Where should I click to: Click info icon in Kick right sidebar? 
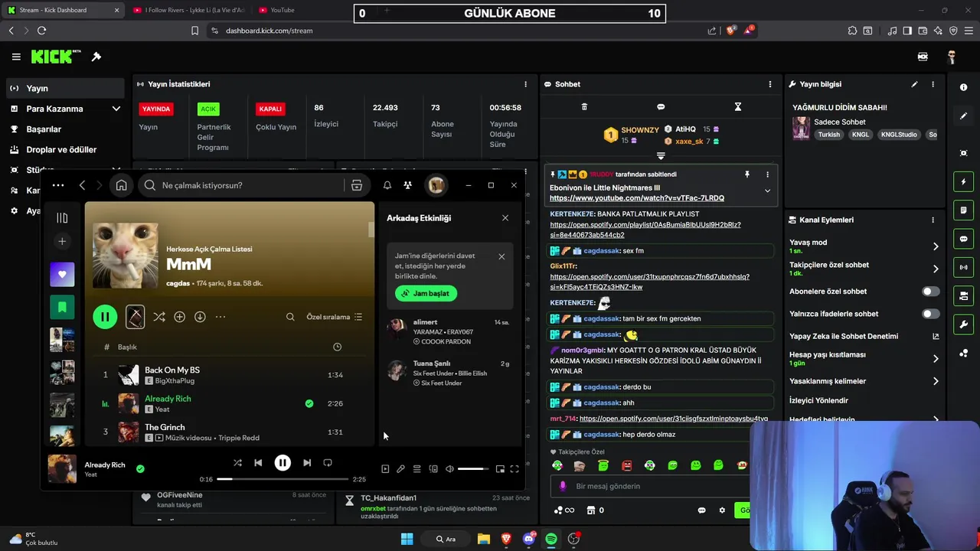[x=964, y=87]
